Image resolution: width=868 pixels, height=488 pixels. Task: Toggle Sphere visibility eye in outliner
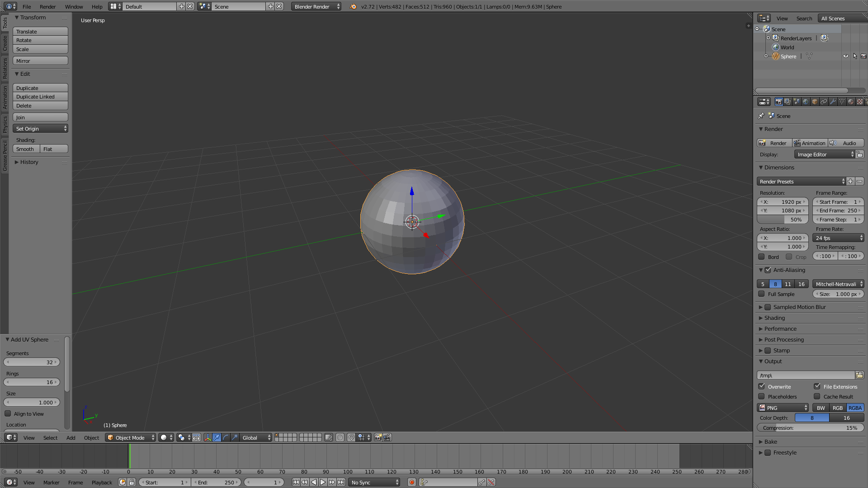(845, 56)
